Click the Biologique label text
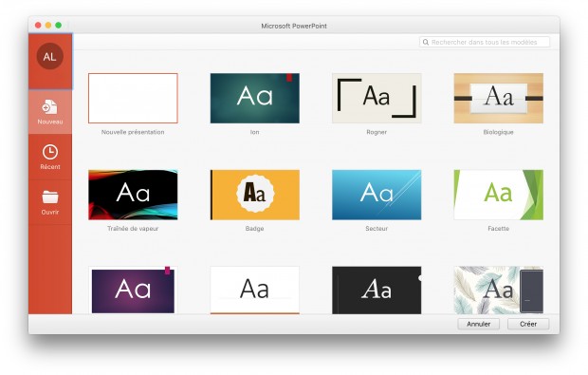 point(498,132)
